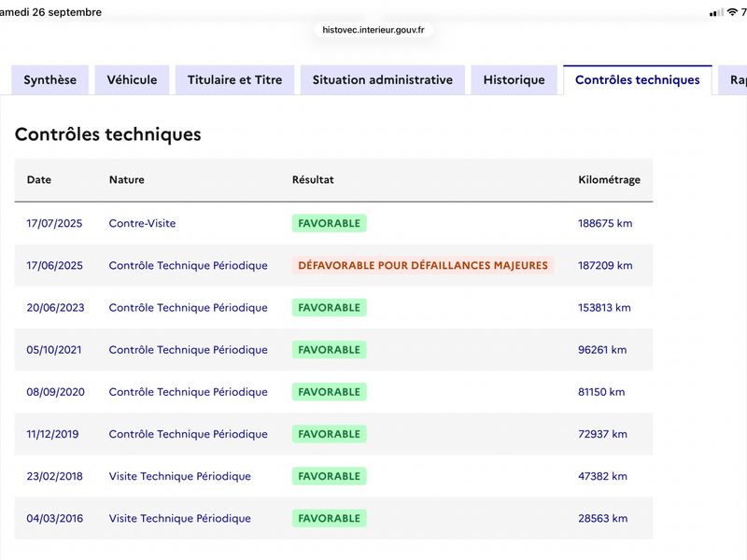The image size is (747, 560).
Task: Switch to the Véhicule tab
Action: (x=132, y=80)
